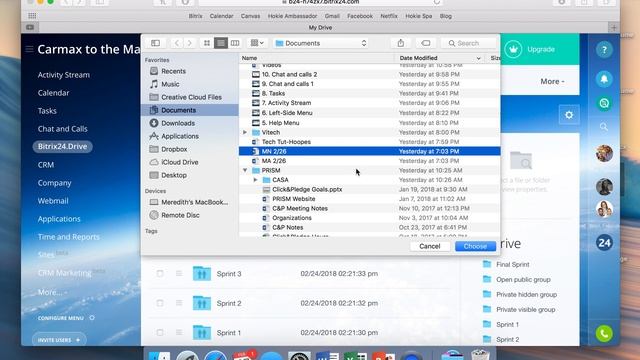Switch file dialog to icon view

(x=207, y=43)
